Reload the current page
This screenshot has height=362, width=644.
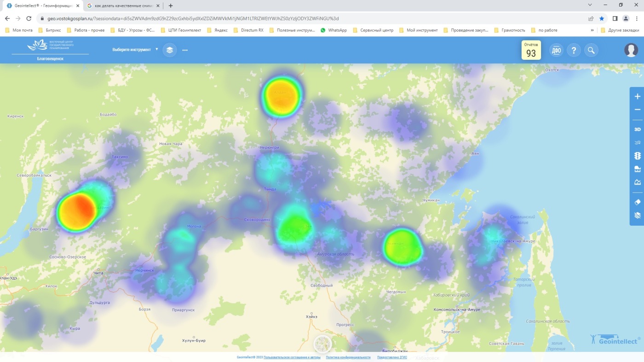click(x=29, y=18)
